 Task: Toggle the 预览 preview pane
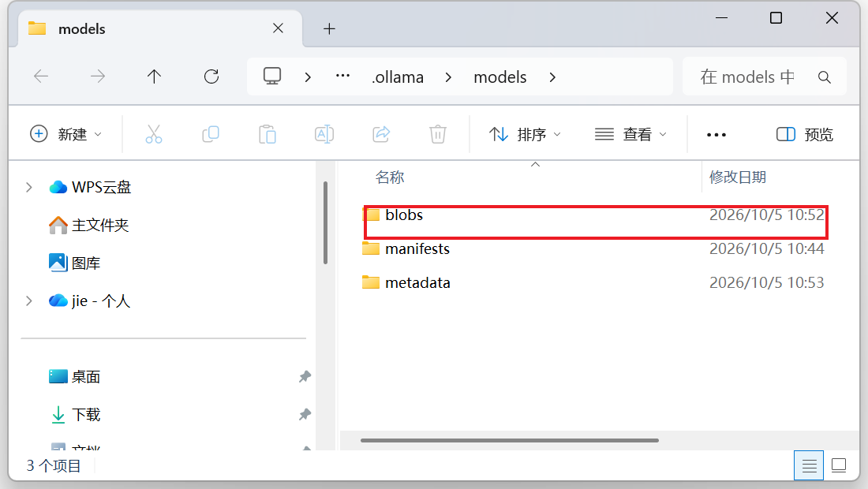[x=805, y=134]
